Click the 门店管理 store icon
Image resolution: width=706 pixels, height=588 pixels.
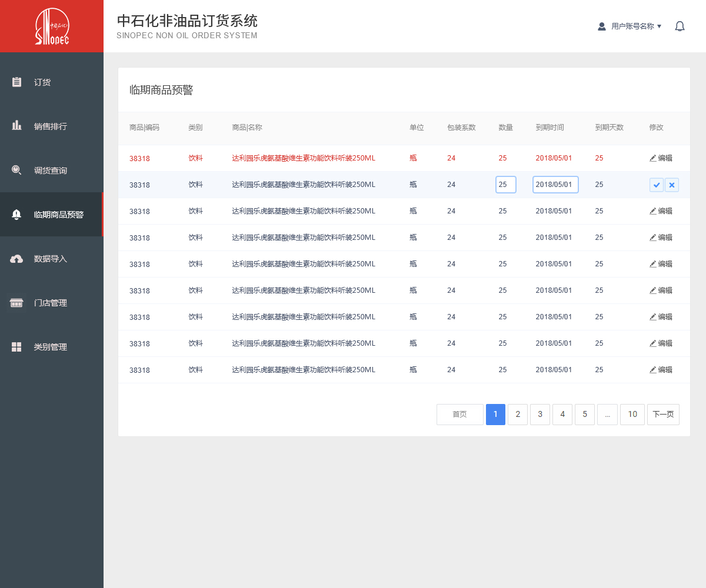pos(16,303)
